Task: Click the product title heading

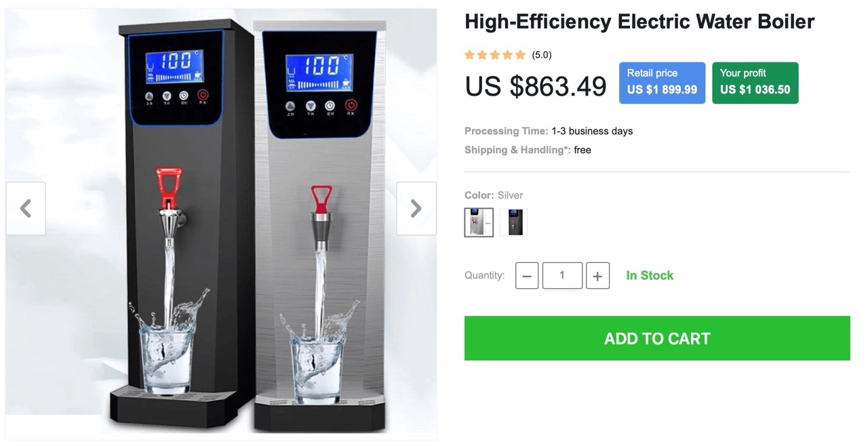Action: coord(639,22)
